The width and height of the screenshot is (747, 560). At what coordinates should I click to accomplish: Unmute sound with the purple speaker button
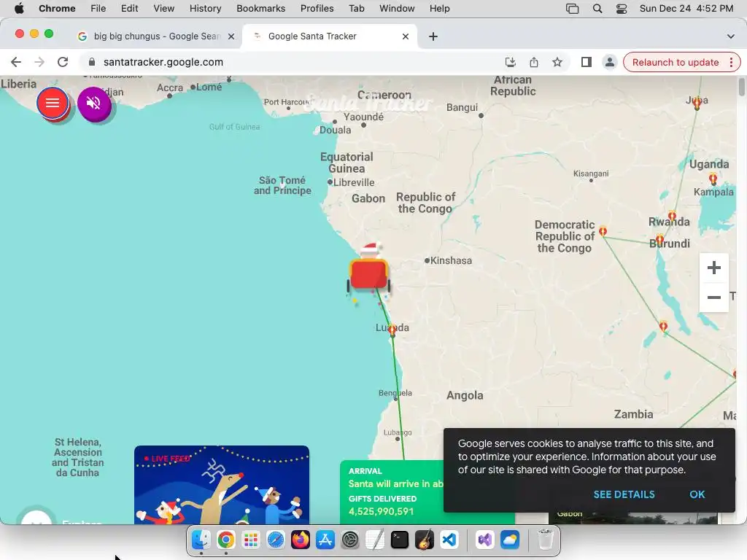[x=94, y=103]
